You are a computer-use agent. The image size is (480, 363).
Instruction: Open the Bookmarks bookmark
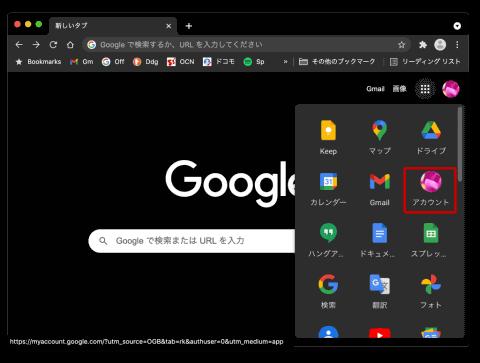[38, 62]
